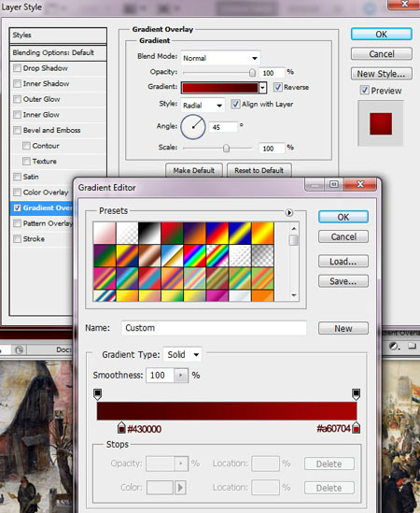Viewport: 420px width, 513px height.
Task: Open the Blend Mode dropdown
Action: click(x=220, y=58)
